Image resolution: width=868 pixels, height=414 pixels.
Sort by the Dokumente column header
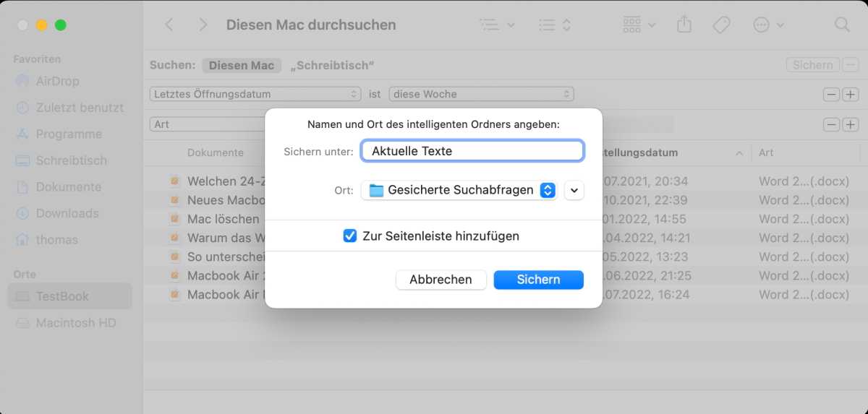click(x=215, y=152)
